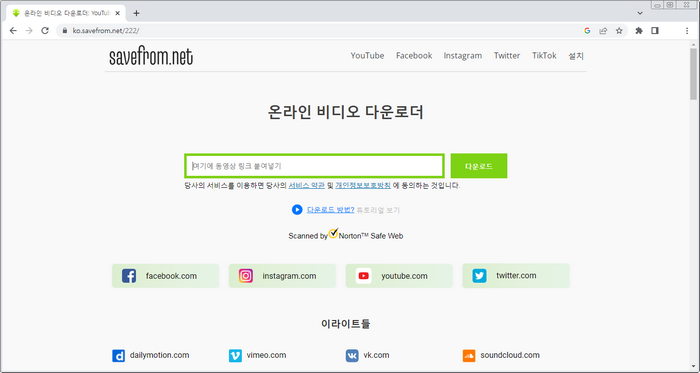Screen dimensions: 700x373
Task: Click the YouTube logo icon
Action: tap(363, 276)
